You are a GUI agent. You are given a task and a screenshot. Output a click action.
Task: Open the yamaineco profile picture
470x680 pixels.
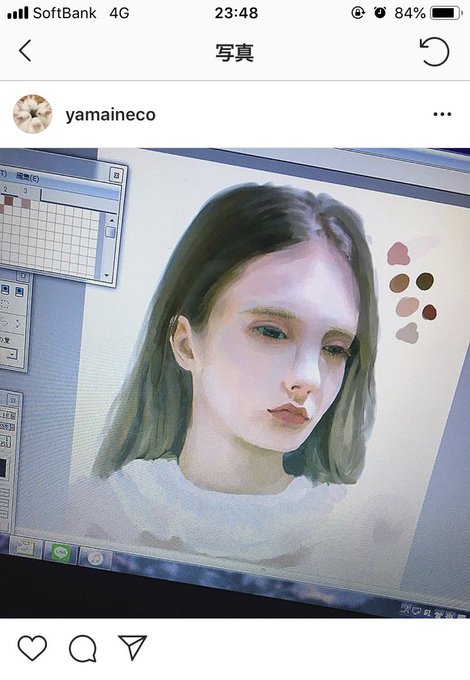(x=33, y=114)
